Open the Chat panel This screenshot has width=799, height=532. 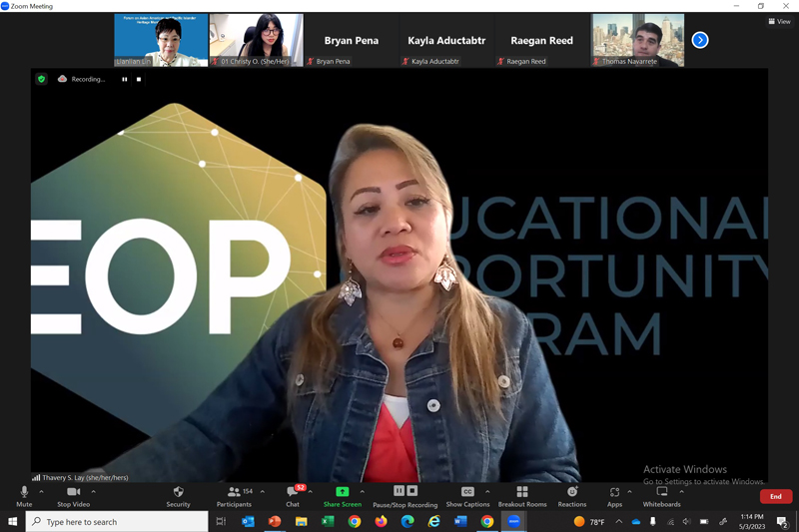(x=293, y=496)
